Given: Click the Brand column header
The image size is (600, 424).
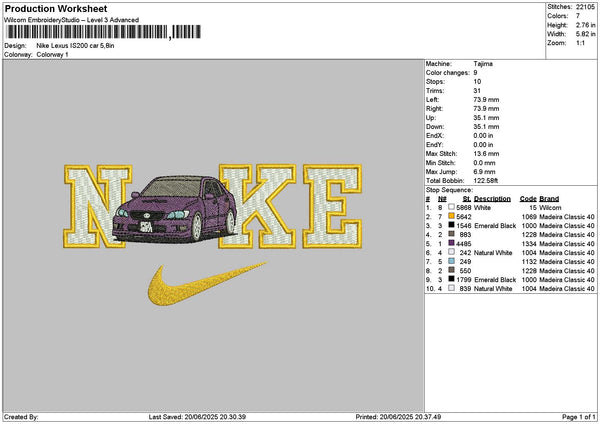Looking at the screenshot, I should [x=549, y=199].
